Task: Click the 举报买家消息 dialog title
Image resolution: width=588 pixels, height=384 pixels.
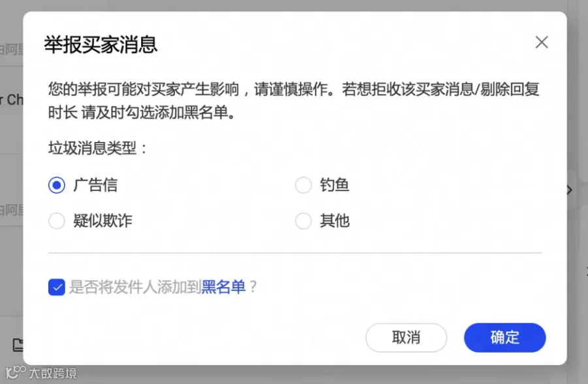Action: click(101, 44)
